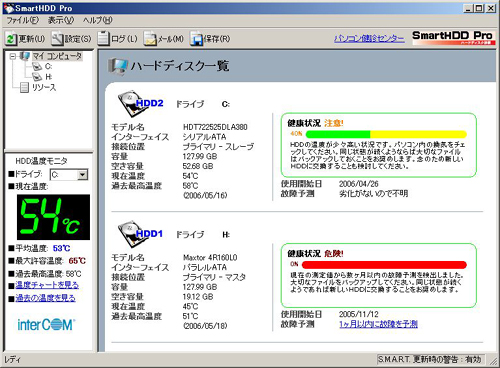Click the HDD2 hard disk icon
The width and height of the screenshot is (500, 368).
(128, 103)
